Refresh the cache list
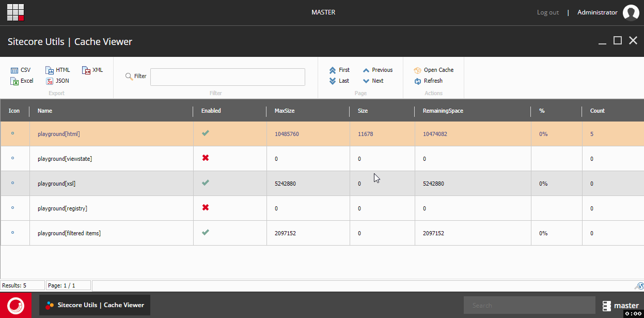Screen dimensions: 644x318 pyautogui.click(x=429, y=81)
